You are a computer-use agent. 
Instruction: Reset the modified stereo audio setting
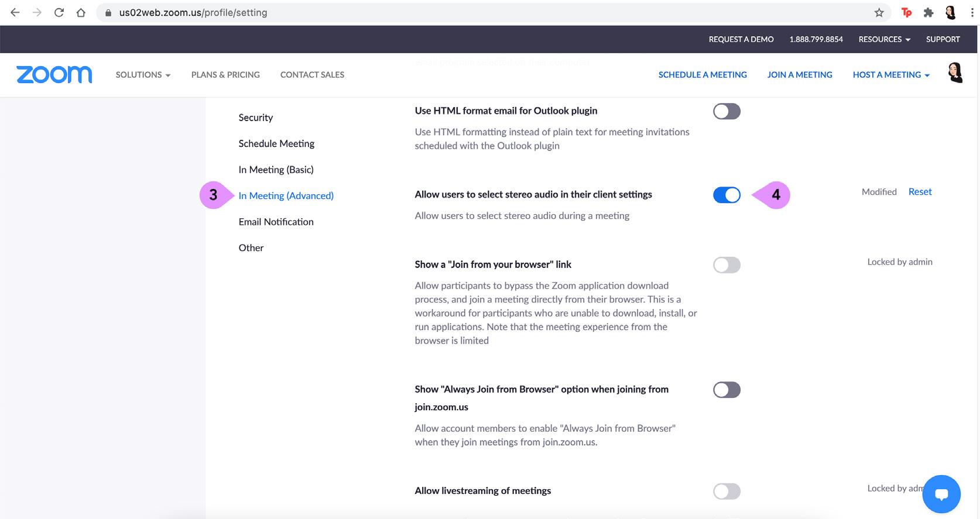tap(920, 192)
